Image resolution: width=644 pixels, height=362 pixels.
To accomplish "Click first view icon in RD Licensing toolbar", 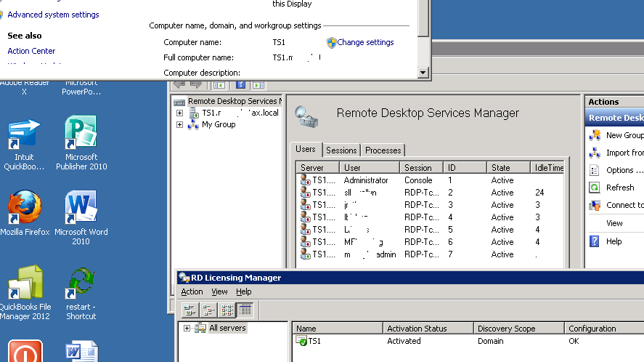I will [189, 310].
